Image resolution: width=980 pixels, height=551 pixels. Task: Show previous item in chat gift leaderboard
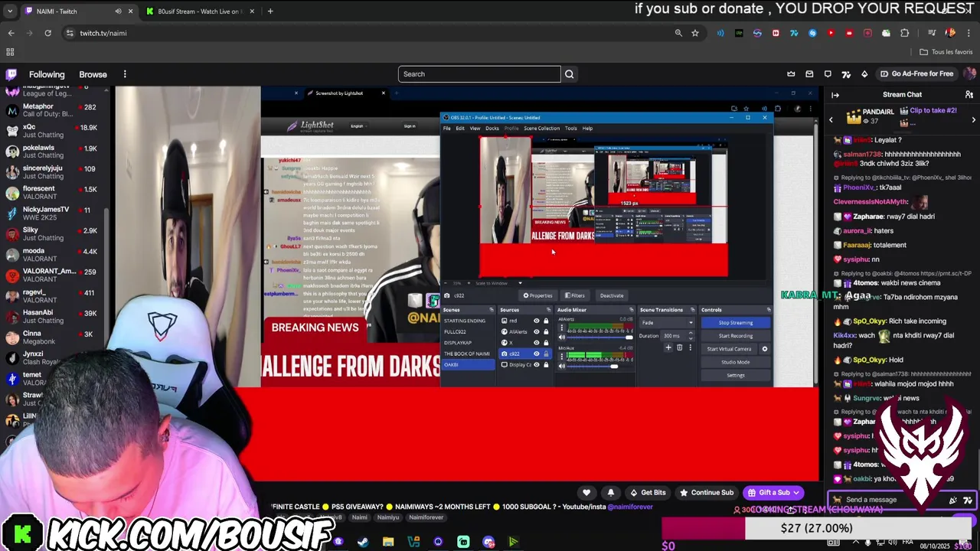tap(831, 119)
